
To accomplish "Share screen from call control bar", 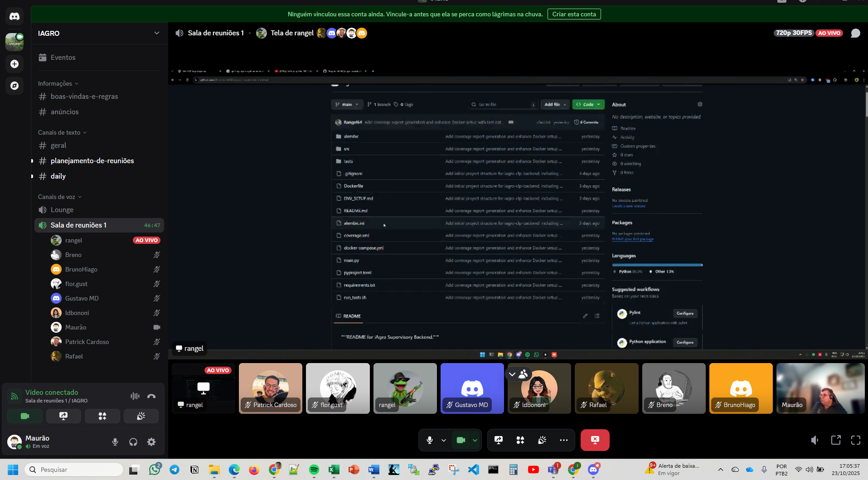I will (499, 440).
